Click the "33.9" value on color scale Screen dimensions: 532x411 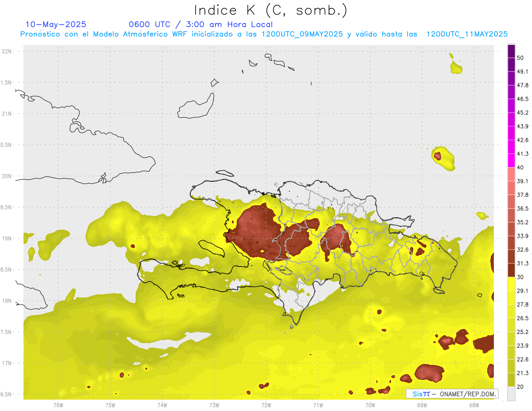coord(523,236)
